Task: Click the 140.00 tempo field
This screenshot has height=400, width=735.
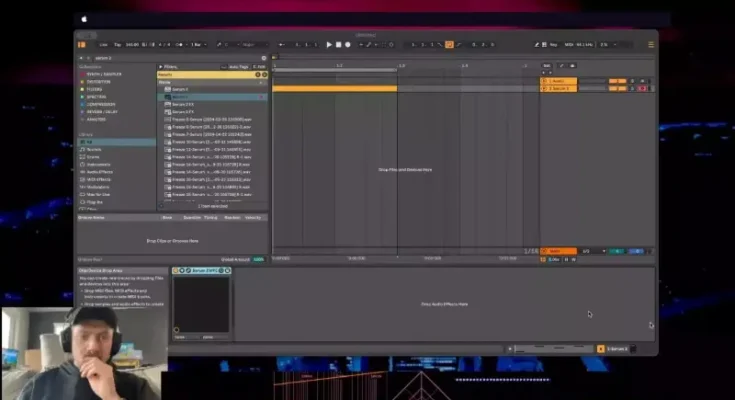Action: (x=132, y=45)
